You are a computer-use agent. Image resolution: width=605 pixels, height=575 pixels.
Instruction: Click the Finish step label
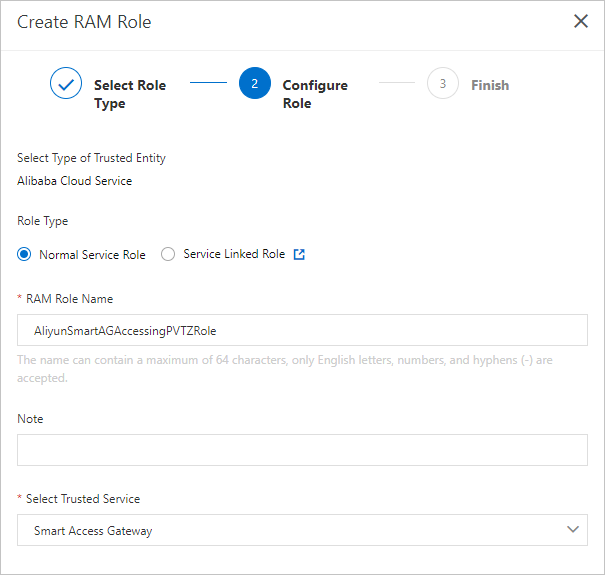click(x=490, y=85)
